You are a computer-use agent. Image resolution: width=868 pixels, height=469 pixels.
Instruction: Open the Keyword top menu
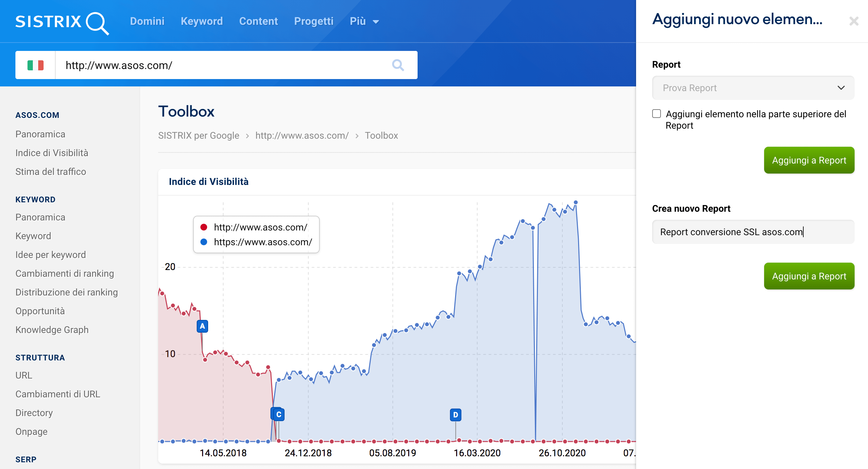pyautogui.click(x=202, y=21)
